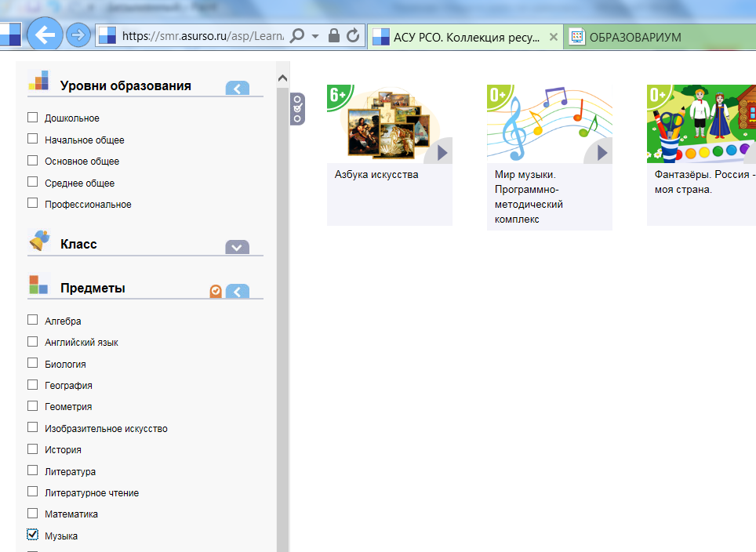Image resolution: width=756 pixels, height=552 pixels.
Task: Uncheck the Музыка checkbox
Action: pyautogui.click(x=32, y=534)
